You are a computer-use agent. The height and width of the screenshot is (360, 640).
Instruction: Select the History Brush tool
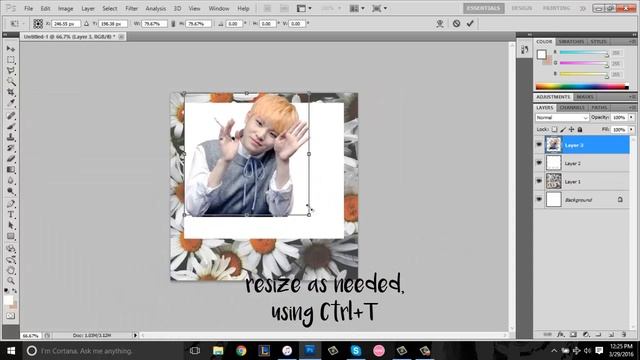click(x=11, y=148)
